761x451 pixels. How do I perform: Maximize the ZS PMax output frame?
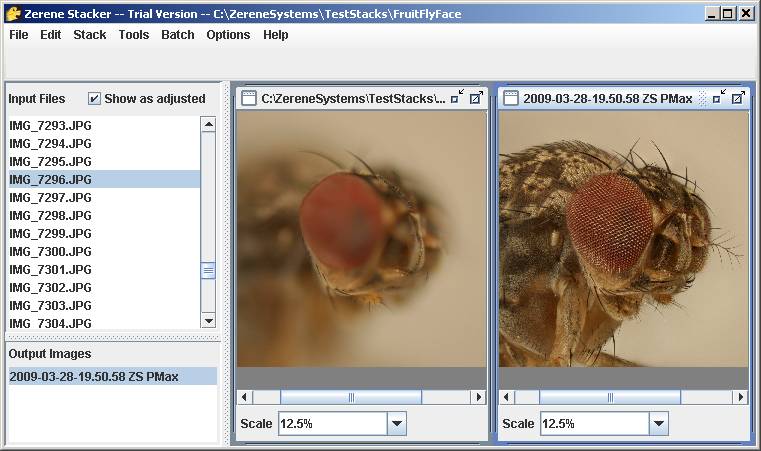(x=738, y=98)
